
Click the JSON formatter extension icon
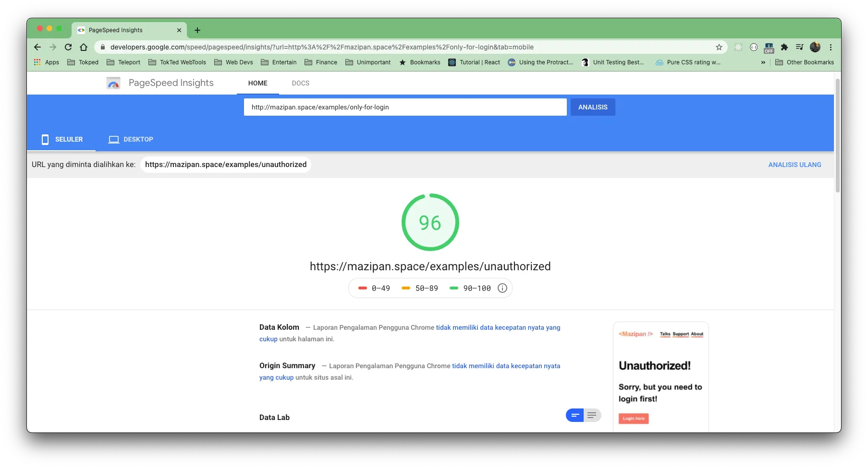754,47
